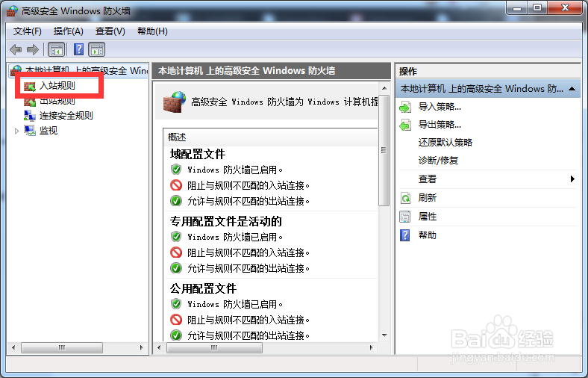The image size is (588, 378).
Task: Click the tree pane horizontal scroll right arrow
Action: [141, 347]
